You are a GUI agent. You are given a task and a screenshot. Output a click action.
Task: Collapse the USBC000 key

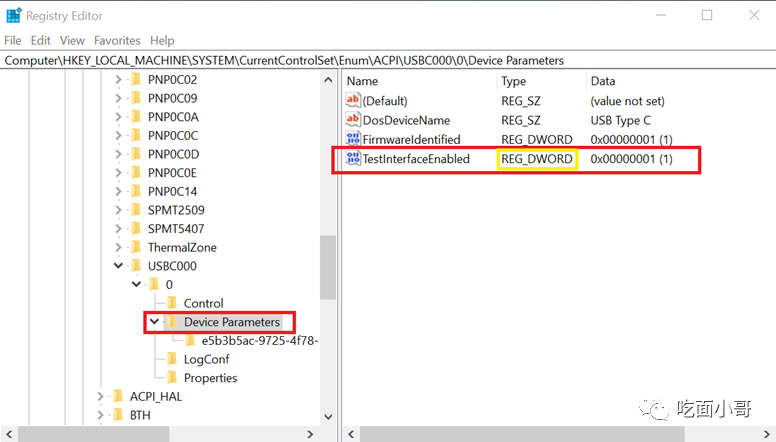tap(118, 266)
